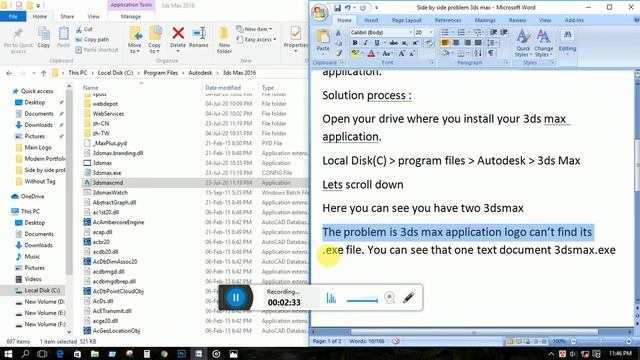Go up one folder level in Explorer
This screenshot has width=640, height=360.
44,73
